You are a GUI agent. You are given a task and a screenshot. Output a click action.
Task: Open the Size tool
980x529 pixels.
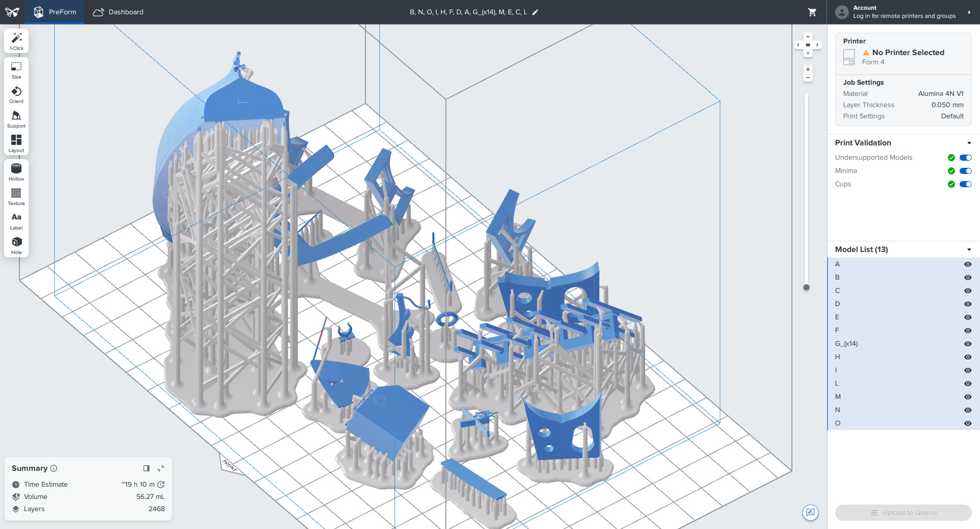click(16, 70)
